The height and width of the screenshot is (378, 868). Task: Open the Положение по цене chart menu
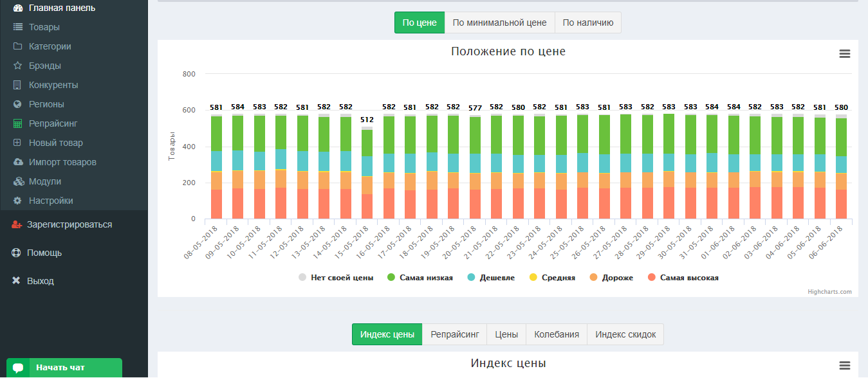(845, 54)
